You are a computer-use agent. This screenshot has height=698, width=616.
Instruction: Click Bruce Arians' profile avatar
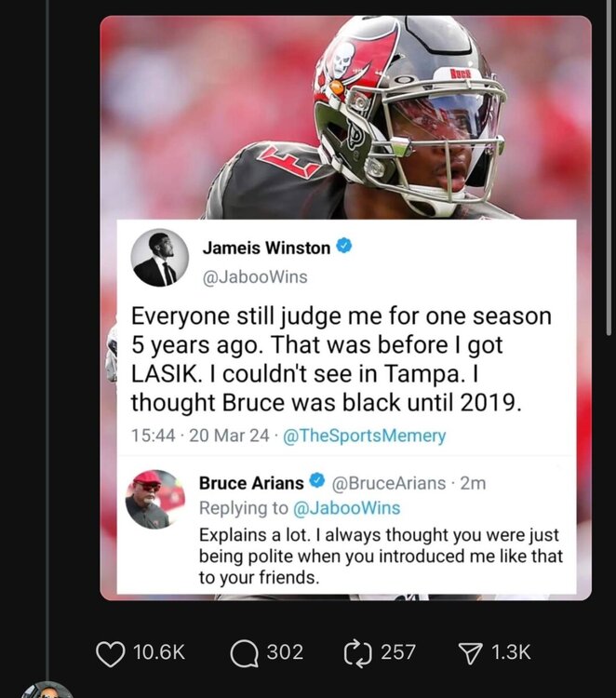[155, 499]
